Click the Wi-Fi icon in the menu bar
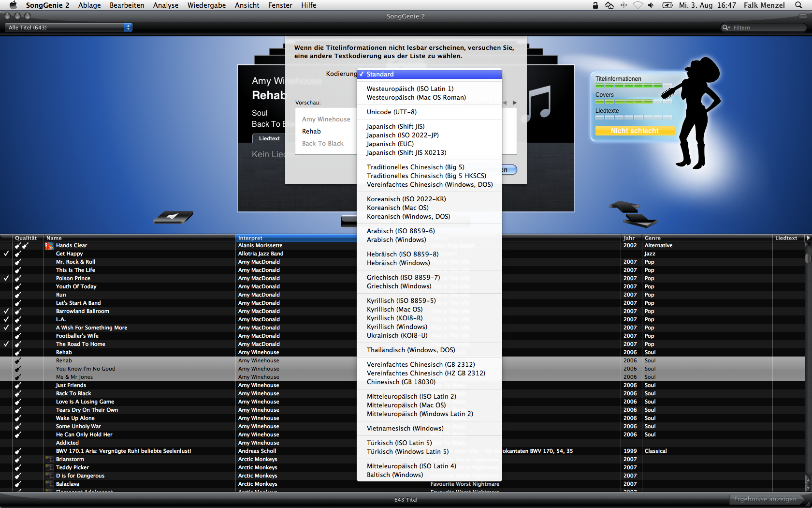The width and height of the screenshot is (812, 508). pos(638,5)
